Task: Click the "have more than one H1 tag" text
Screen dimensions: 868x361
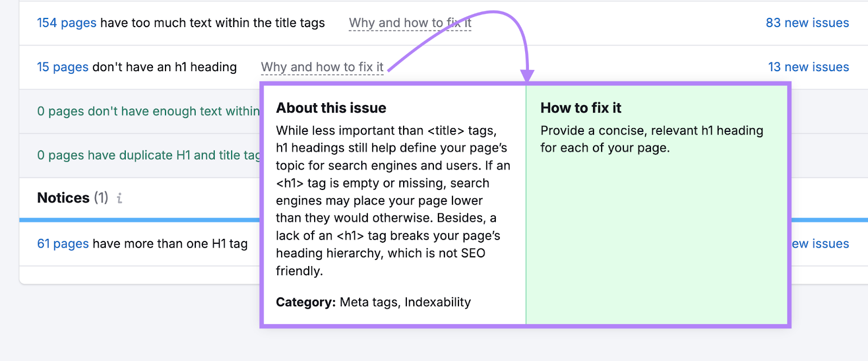Action: [x=170, y=244]
